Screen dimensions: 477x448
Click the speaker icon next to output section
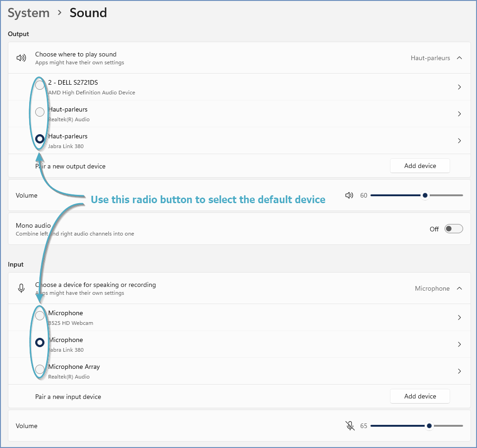[x=21, y=57]
